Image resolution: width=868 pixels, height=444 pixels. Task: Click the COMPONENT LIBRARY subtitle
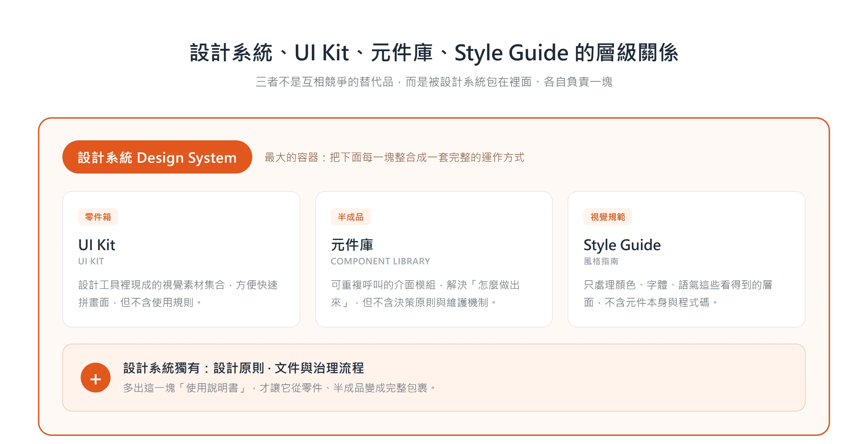380,261
